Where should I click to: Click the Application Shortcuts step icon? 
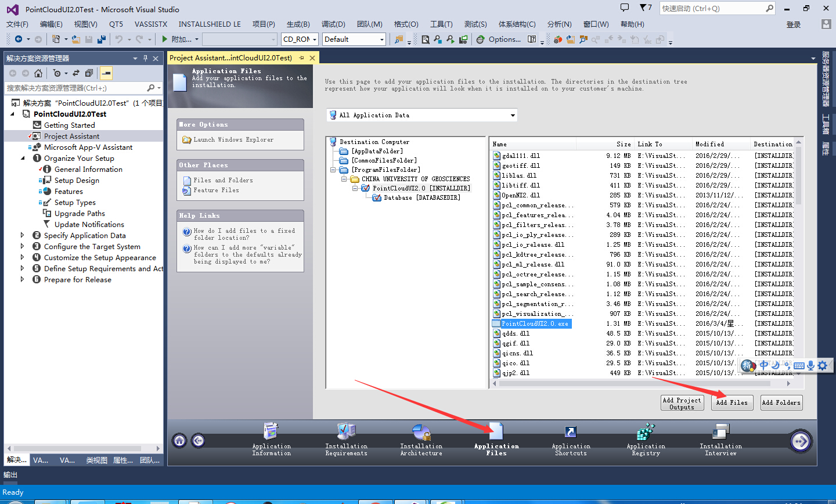pos(571,431)
